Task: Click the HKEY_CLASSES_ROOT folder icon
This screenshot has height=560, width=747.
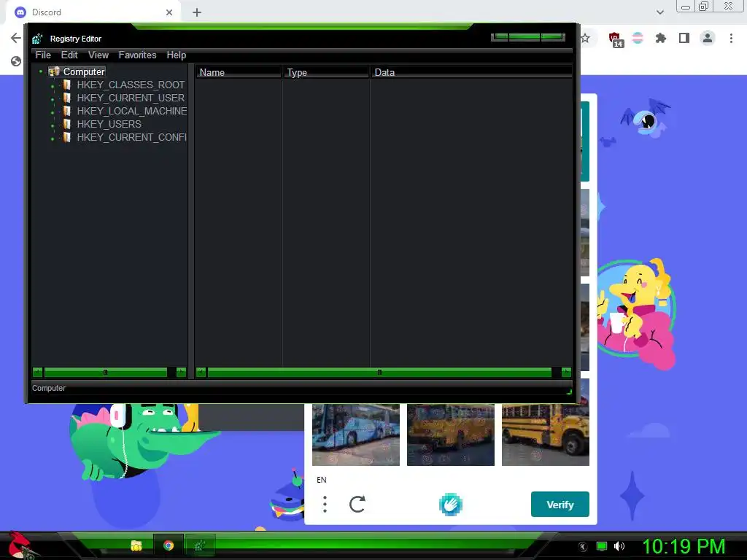Action: point(66,85)
